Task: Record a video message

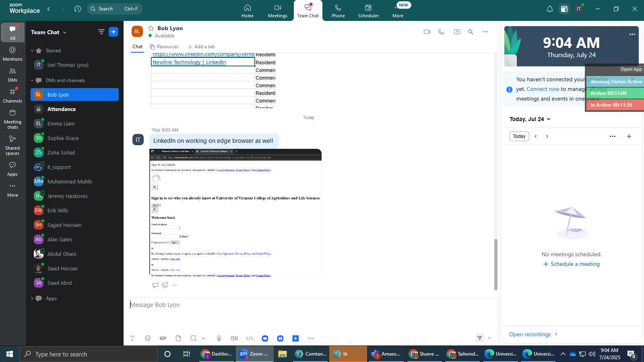Action: click(x=234, y=338)
